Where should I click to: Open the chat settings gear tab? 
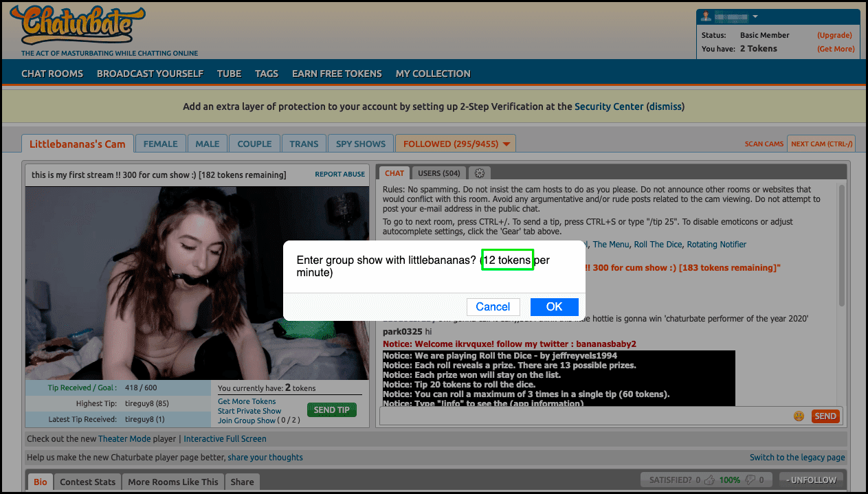click(480, 173)
